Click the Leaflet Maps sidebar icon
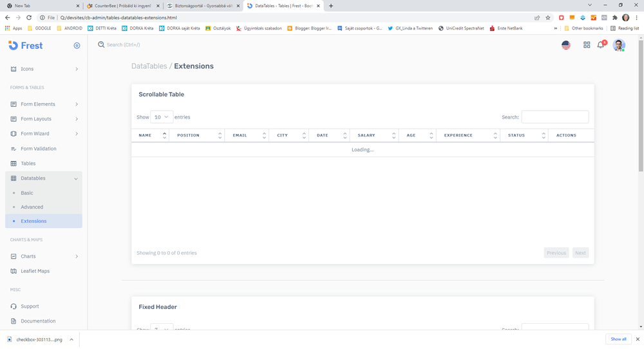This screenshot has height=349, width=644. 14,271
